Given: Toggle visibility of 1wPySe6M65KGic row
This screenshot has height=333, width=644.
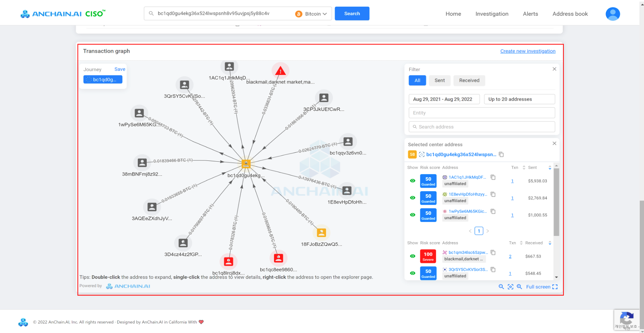Looking at the screenshot, I should click(x=412, y=215).
